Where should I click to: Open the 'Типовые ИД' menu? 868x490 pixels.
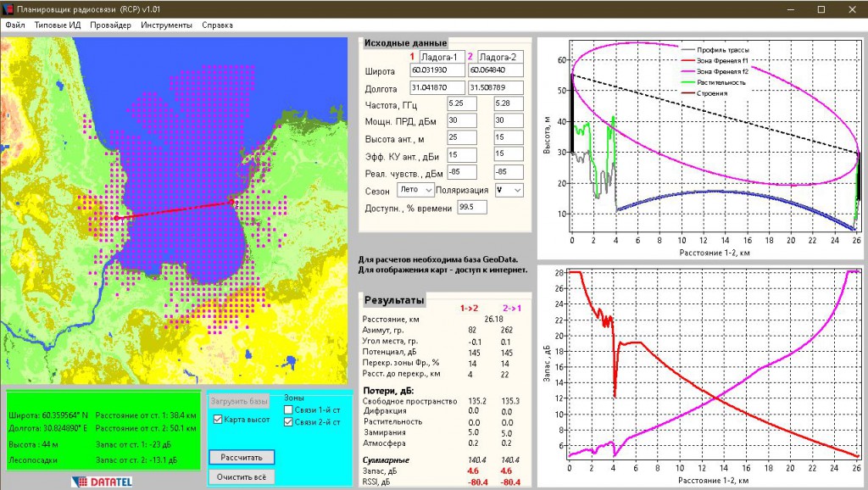click(57, 25)
